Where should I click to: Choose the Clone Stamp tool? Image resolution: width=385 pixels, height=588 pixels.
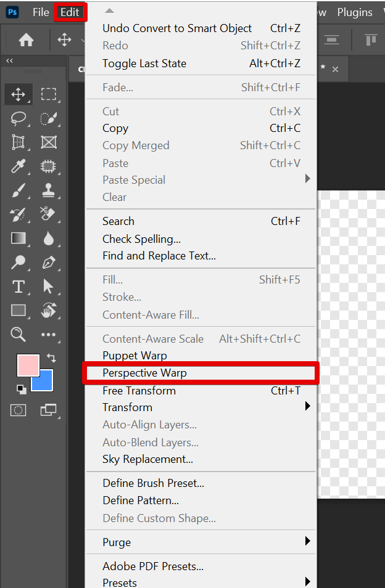[49, 190]
